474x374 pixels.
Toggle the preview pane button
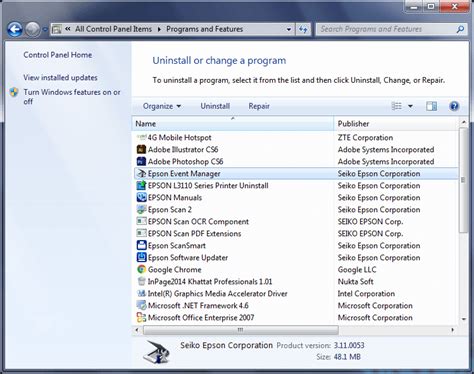pyautogui.click(x=431, y=106)
